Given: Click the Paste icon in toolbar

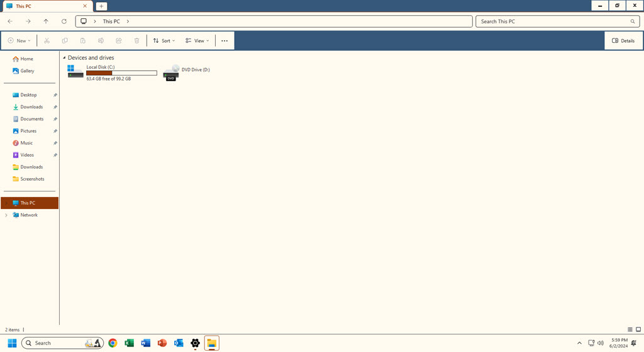Looking at the screenshot, I should 82,41.
